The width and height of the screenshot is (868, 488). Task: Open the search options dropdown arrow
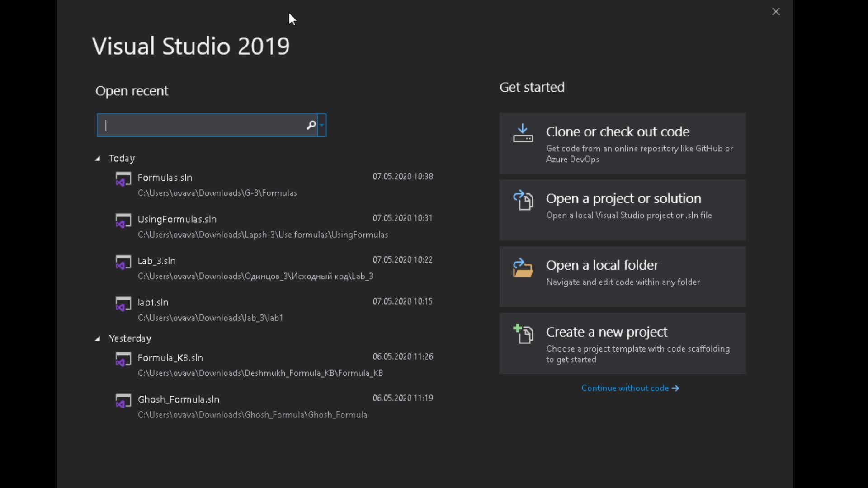[322, 125]
